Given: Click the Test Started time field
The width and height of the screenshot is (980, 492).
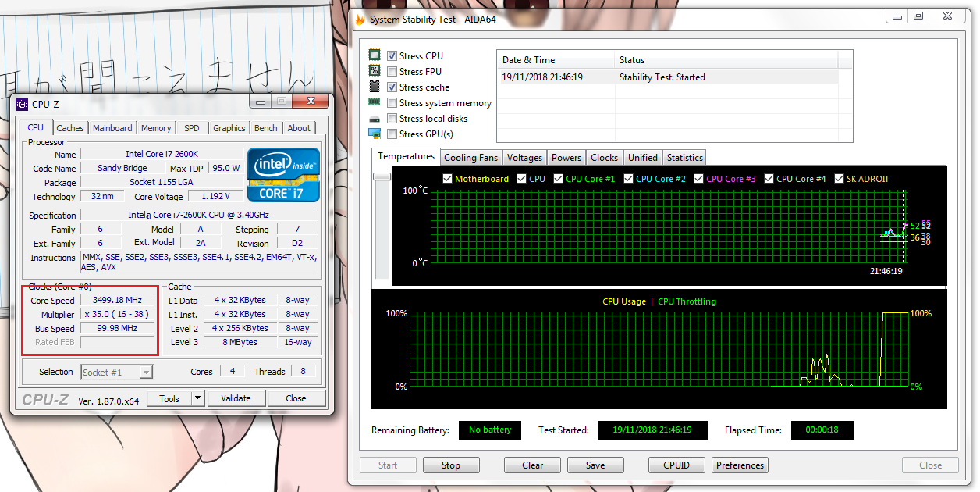Looking at the screenshot, I should tap(652, 430).
